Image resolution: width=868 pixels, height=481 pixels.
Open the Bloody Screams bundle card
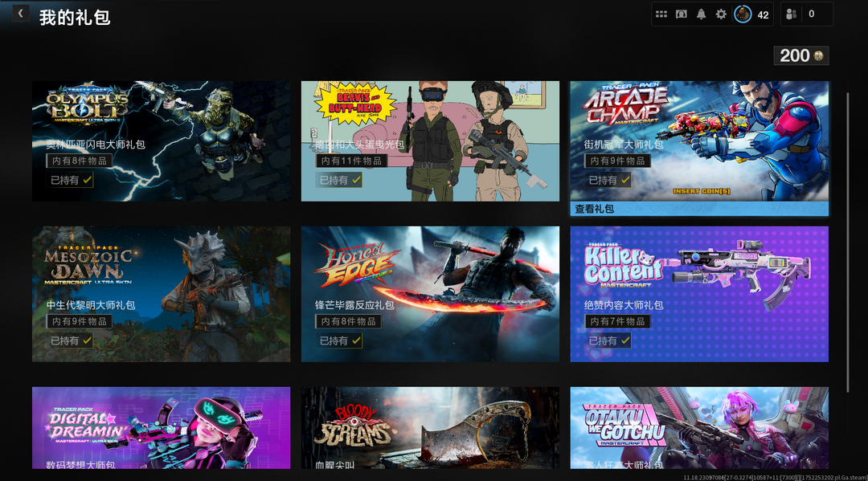click(x=430, y=428)
